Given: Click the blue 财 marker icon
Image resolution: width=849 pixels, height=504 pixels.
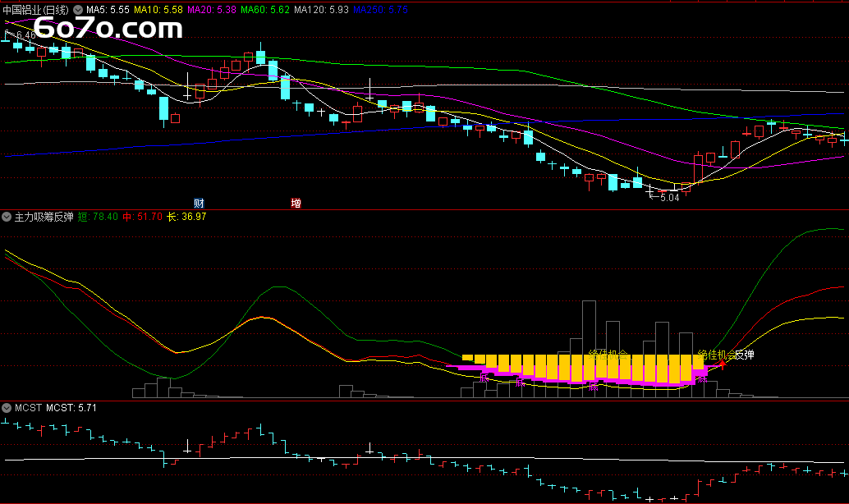Looking at the screenshot, I should tap(199, 203).
